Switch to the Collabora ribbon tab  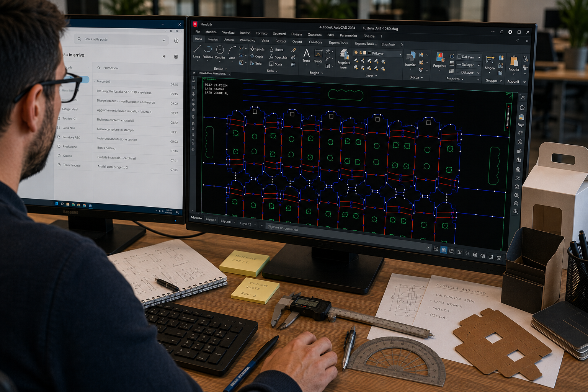click(x=315, y=42)
